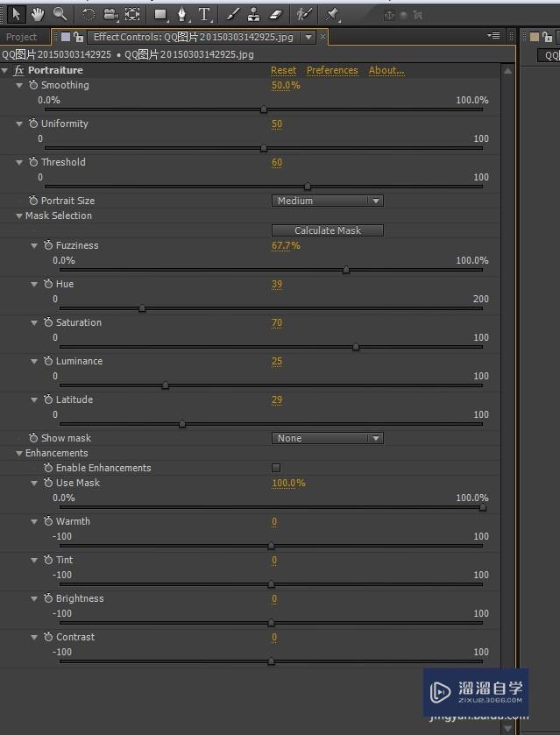Select the Puppet Pin tool

(332, 14)
